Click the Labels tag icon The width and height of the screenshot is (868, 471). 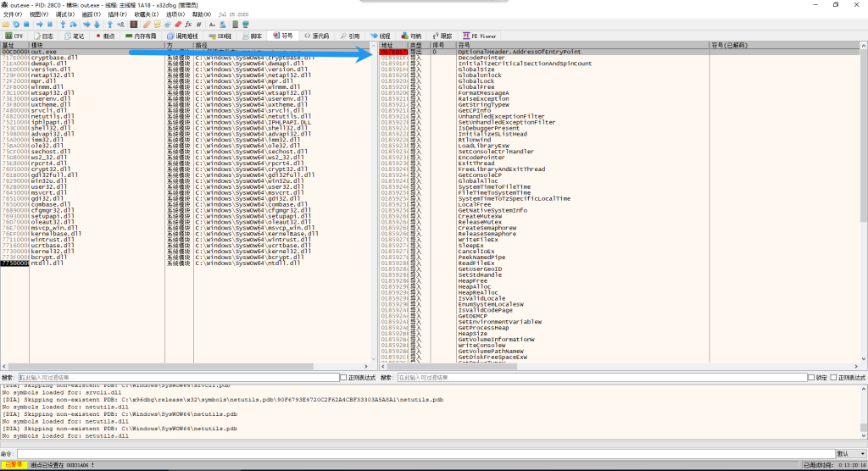coord(167,25)
